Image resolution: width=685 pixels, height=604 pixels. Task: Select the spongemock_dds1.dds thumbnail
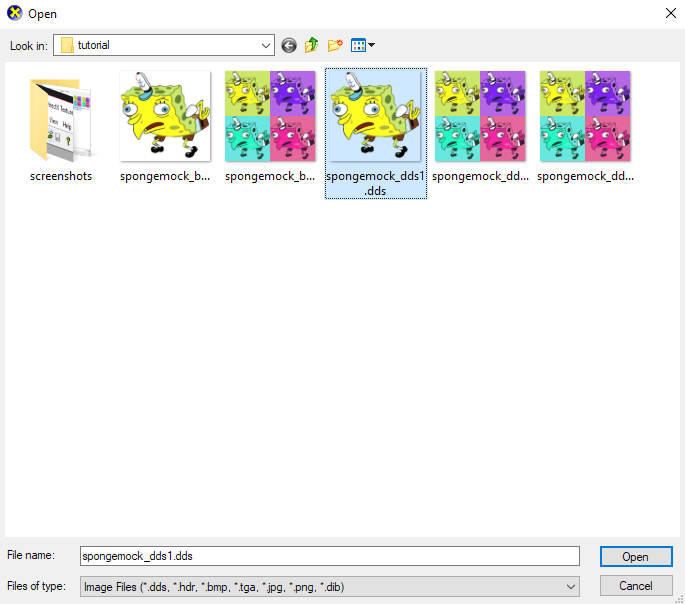tap(375, 116)
